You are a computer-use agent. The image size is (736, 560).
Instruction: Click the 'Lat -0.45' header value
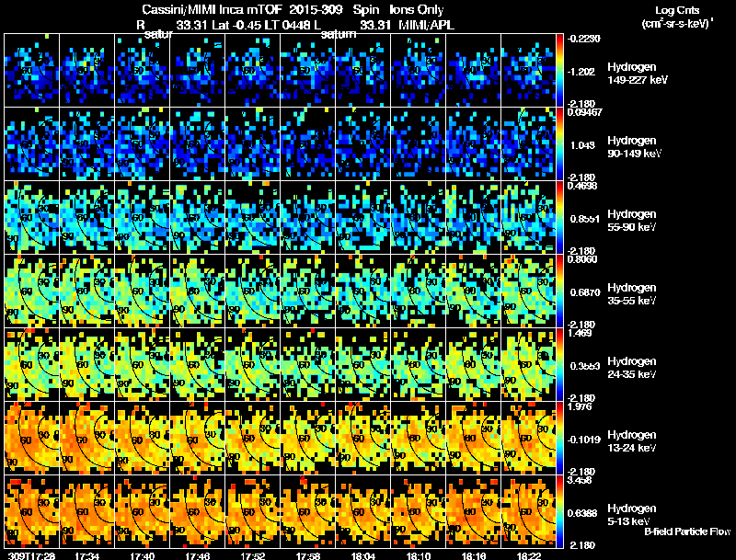(x=236, y=26)
